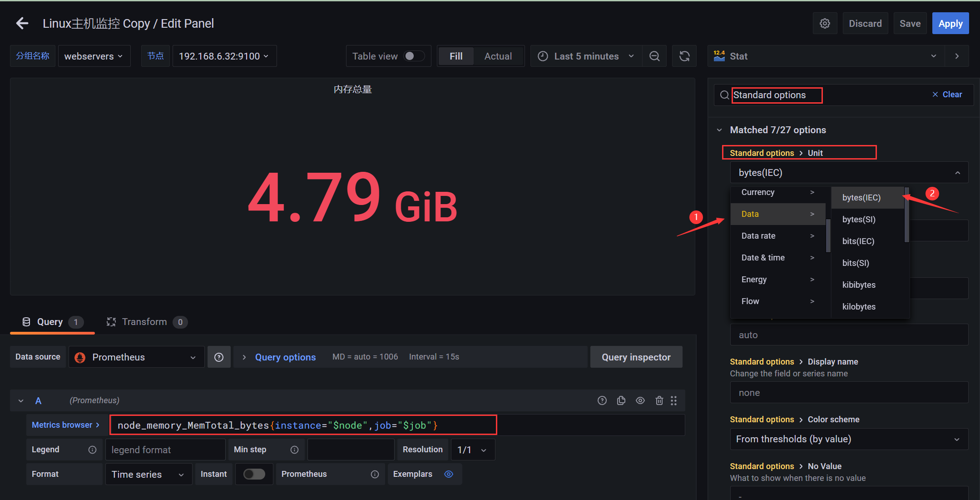Open the Data unit category
Image resolution: width=980 pixels, height=500 pixels.
click(x=778, y=214)
